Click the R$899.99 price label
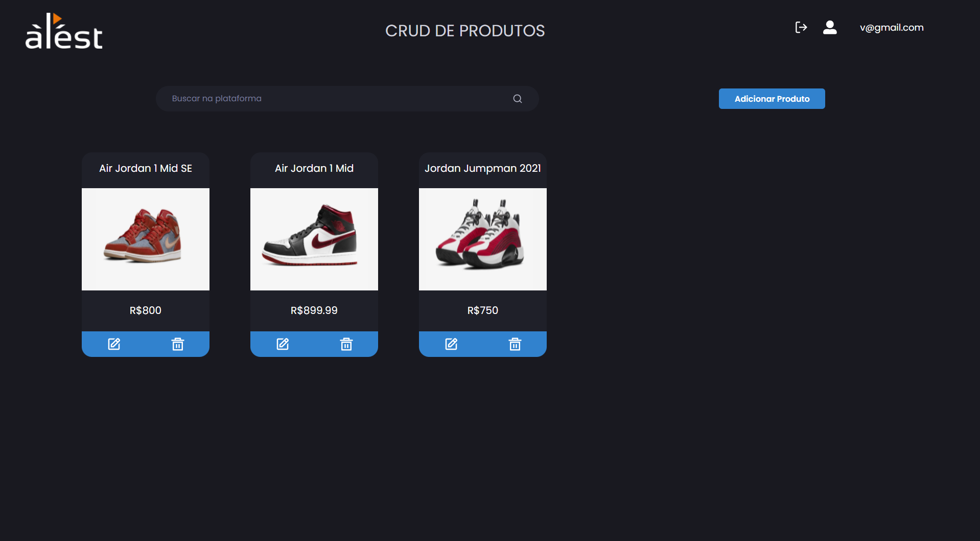The width and height of the screenshot is (980, 541). 314,310
